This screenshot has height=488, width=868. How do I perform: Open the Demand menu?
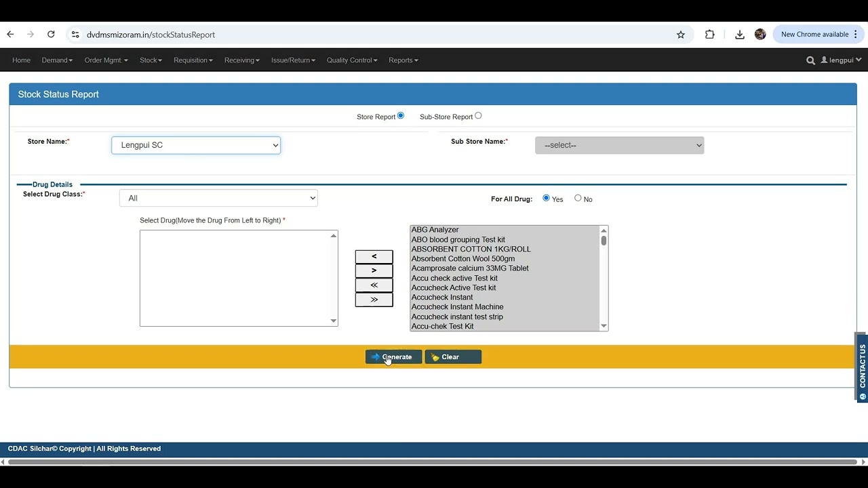point(57,60)
